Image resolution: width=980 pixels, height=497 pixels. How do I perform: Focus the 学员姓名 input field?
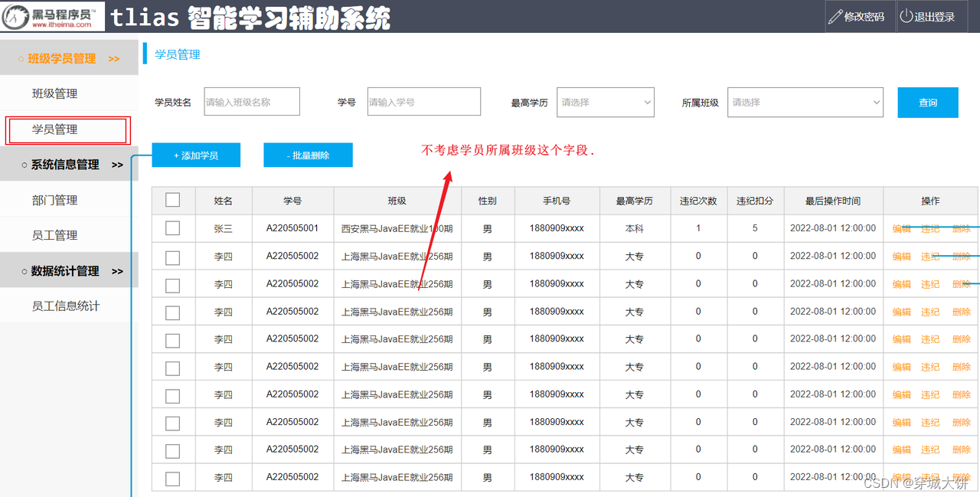click(252, 102)
